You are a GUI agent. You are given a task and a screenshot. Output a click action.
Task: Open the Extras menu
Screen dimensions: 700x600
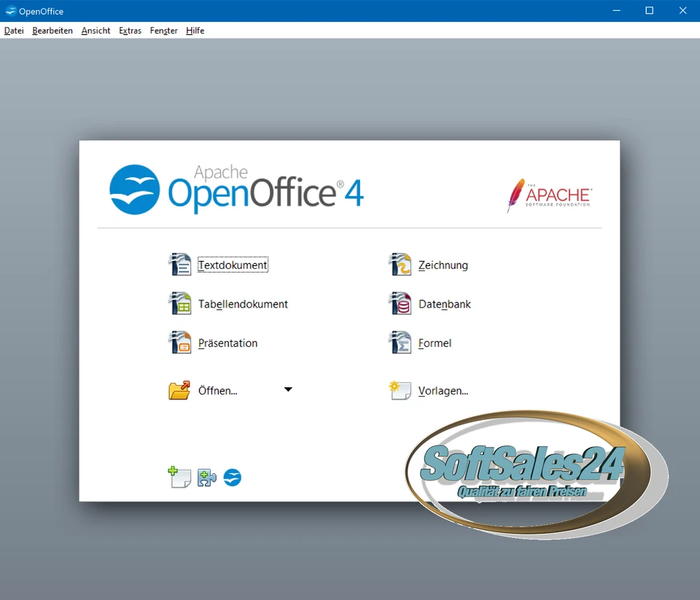click(x=130, y=31)
